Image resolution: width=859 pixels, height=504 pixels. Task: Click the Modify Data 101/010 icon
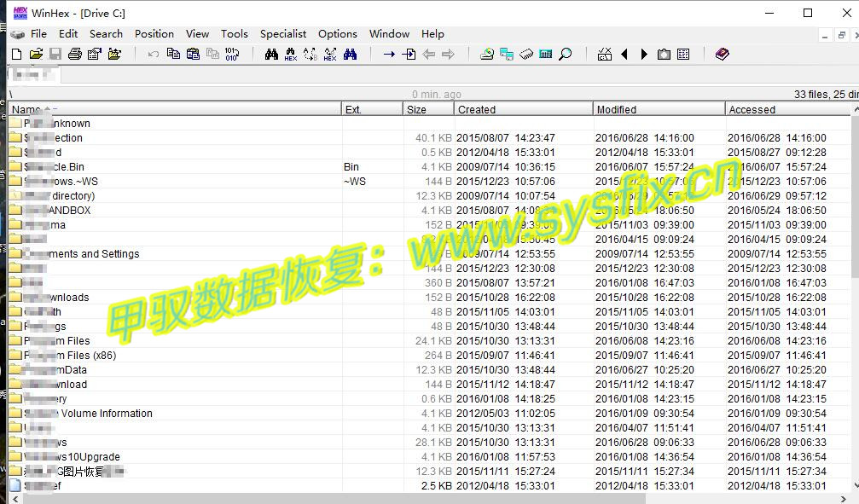point(232,54)
